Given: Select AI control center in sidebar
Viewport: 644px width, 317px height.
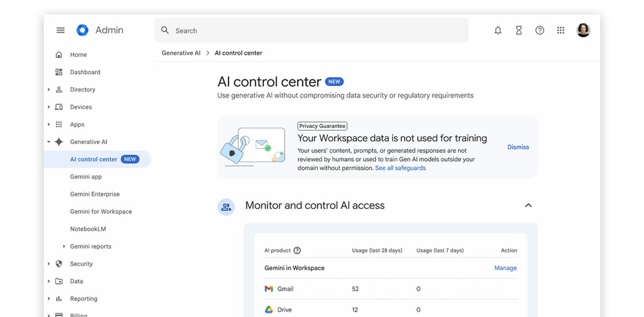Looking at the screenshot, I should click(97, 159).
